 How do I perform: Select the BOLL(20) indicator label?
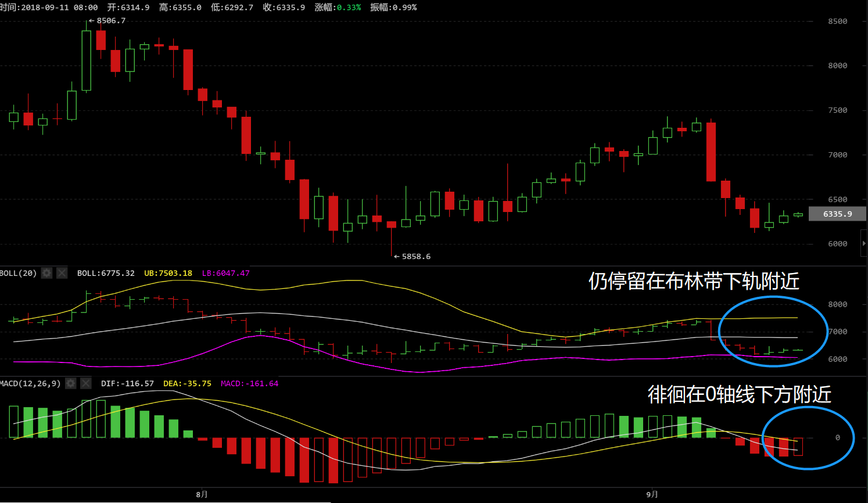tap(19, 273)
